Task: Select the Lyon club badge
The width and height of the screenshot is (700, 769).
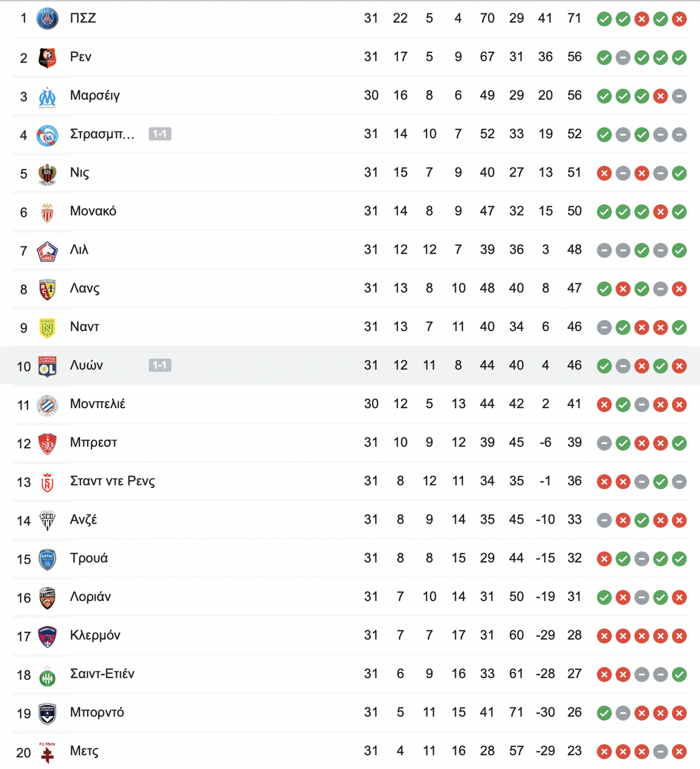Action: [x=47, y=366]
